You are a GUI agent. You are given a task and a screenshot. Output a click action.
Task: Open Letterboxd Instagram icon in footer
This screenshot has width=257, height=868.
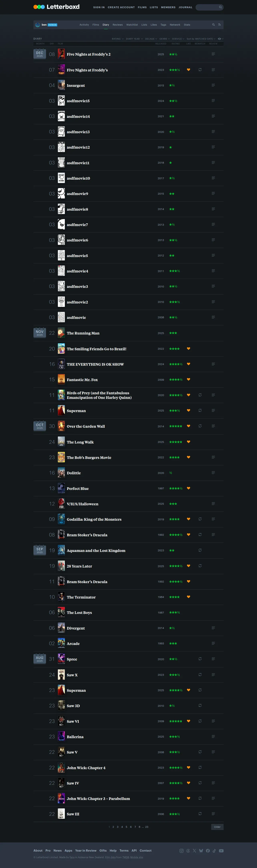(182, 851)
